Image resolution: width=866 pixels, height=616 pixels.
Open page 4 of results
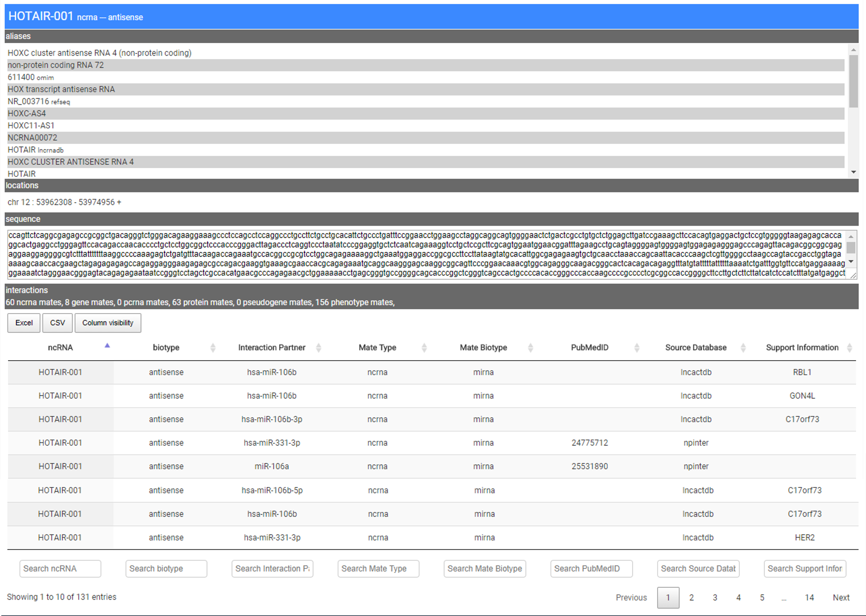(x=738, y=597)
